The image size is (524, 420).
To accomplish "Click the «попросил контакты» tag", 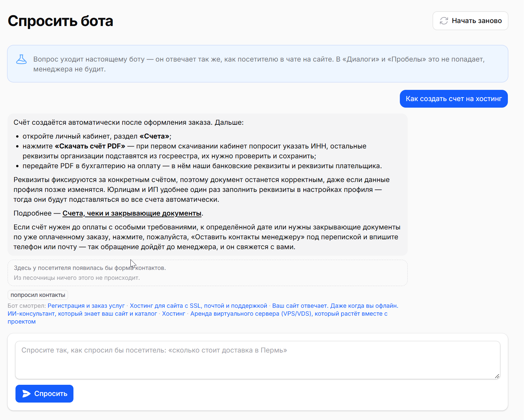I will pyautogui.click(x=38, y=295).
